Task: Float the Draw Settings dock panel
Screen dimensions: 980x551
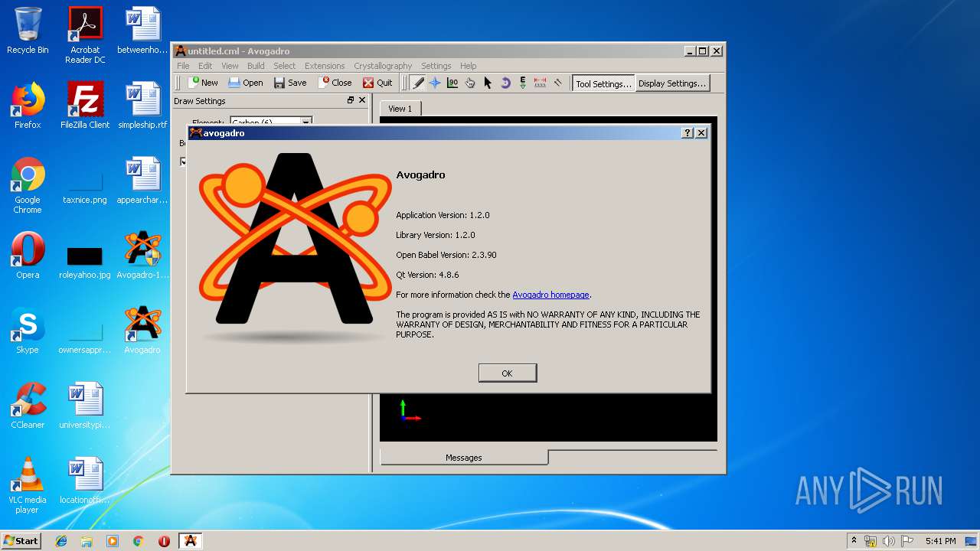Action: click(351, 100)
